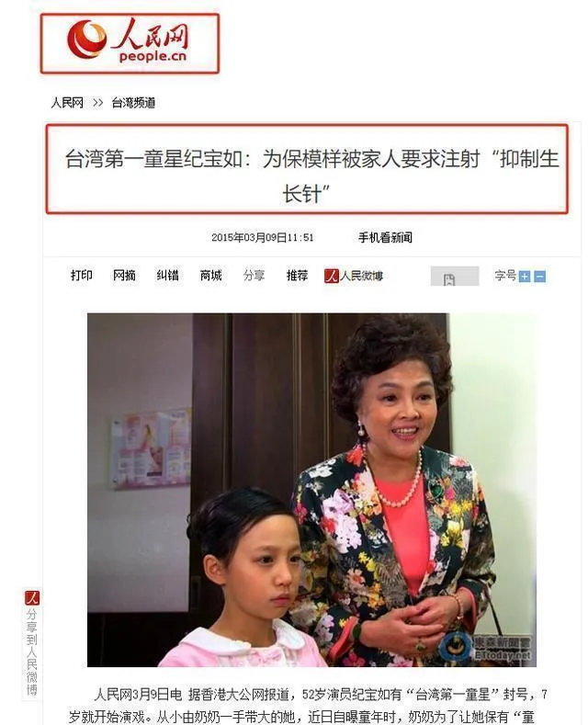
Task: Expand the 分享 share options
Action: (x=254, y=276)
